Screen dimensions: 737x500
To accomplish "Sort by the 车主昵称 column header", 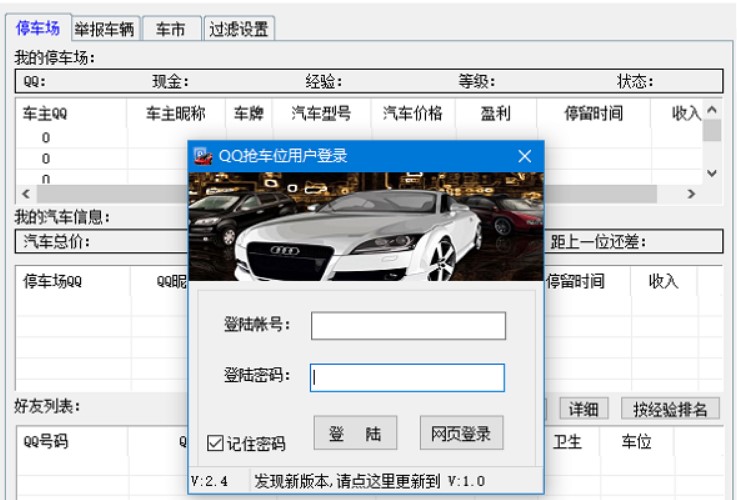I will [176, 113].
